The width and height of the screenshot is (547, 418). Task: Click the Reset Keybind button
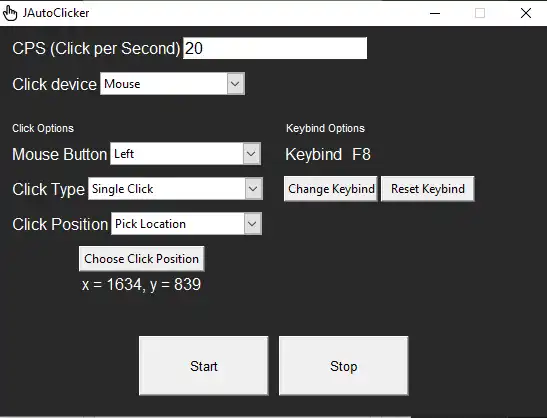pyautogui.click(x=428, y=189)
